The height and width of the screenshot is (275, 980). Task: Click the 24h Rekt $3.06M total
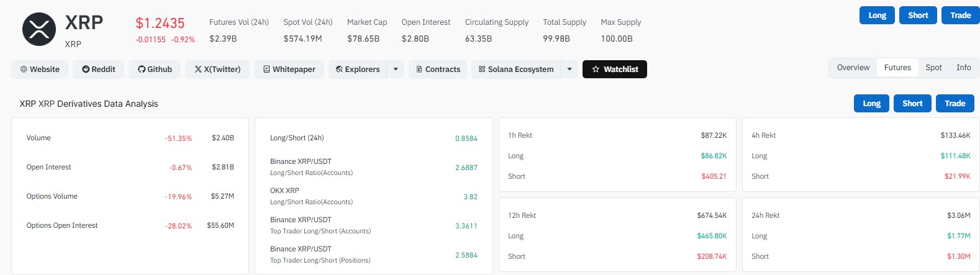point(959,215)
